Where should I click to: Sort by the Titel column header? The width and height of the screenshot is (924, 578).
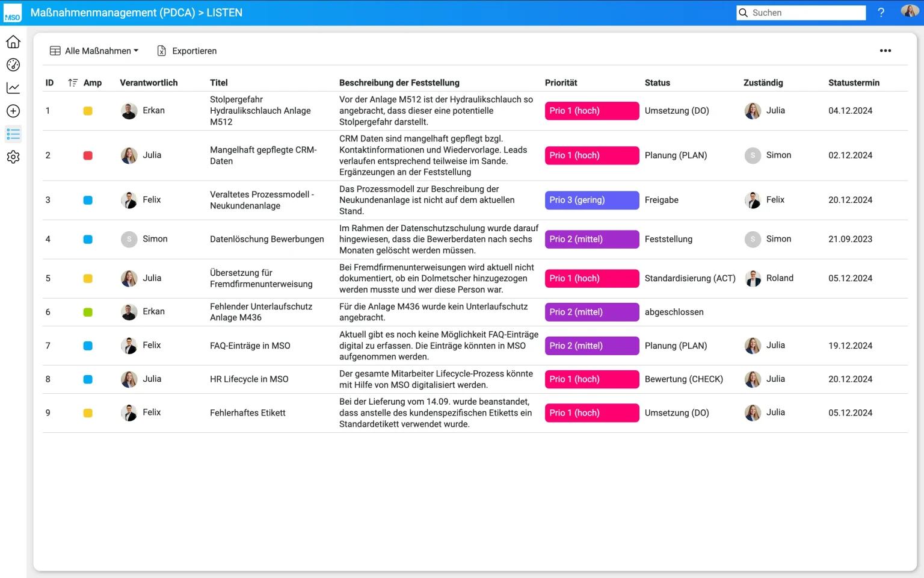pos(219,82)
